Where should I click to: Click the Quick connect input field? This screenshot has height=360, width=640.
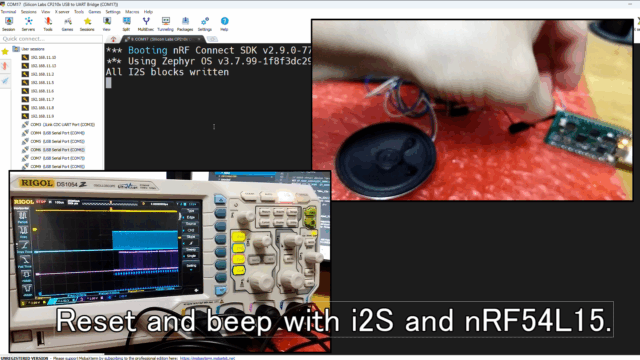pos(51,39)
